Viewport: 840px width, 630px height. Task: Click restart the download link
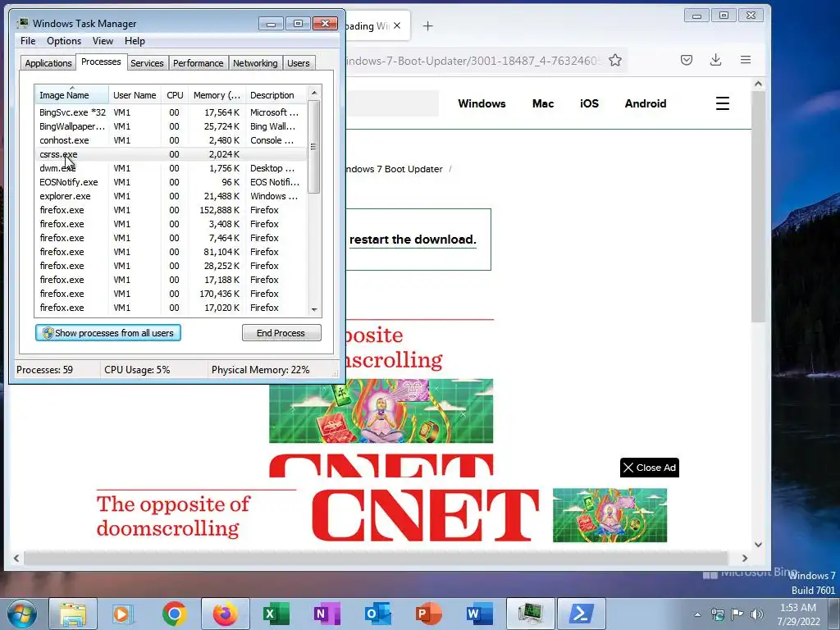[x=413, y=240]
